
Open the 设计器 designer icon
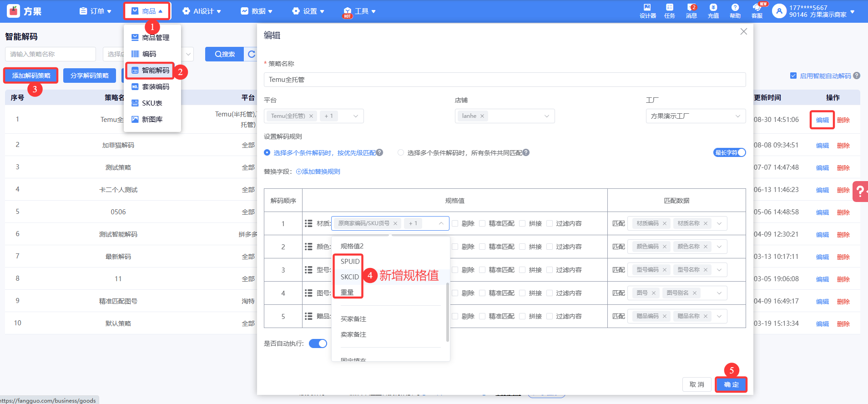pyautogui.click(x=647, y=11)
